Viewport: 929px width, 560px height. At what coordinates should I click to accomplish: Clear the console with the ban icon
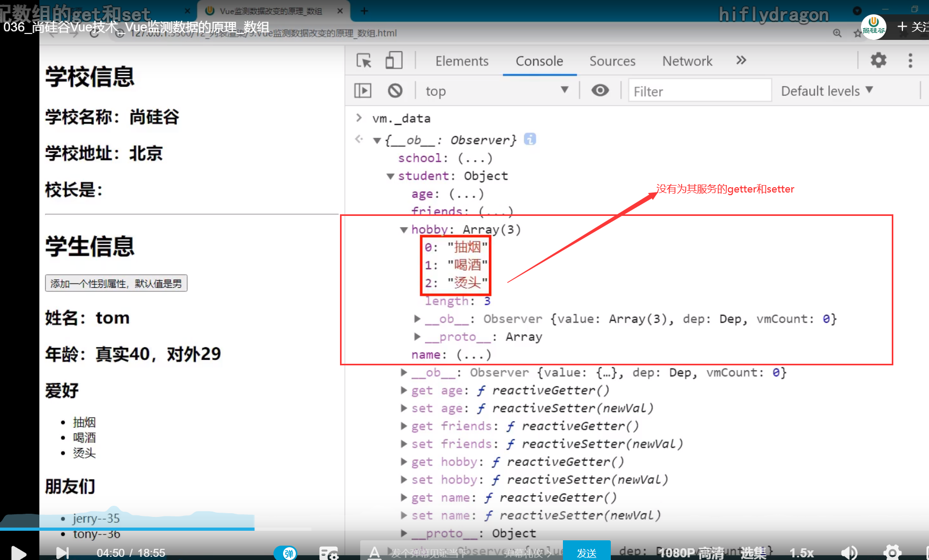pyautogui.click(x=395, y=91)
